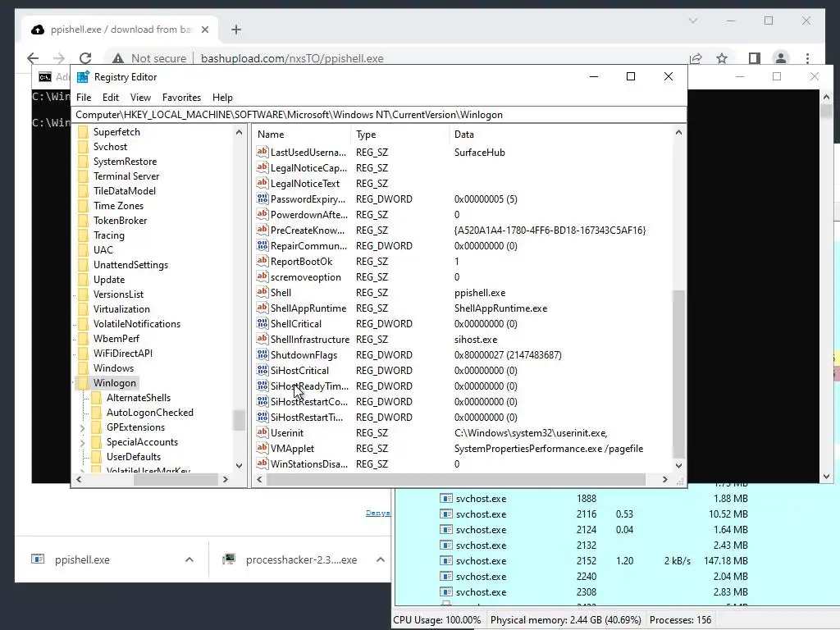
Task: Open the Edit menu in Registry Editor
Action: coord(111,98)
